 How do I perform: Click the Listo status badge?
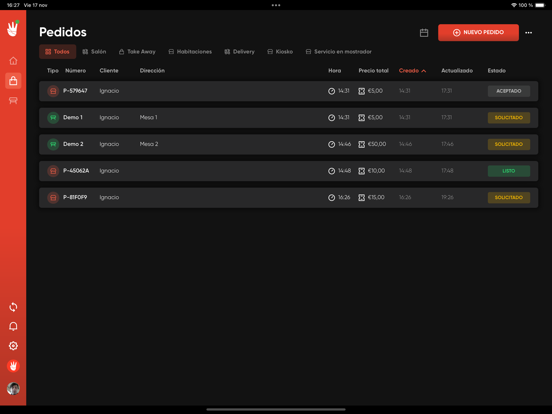(509, 171)
